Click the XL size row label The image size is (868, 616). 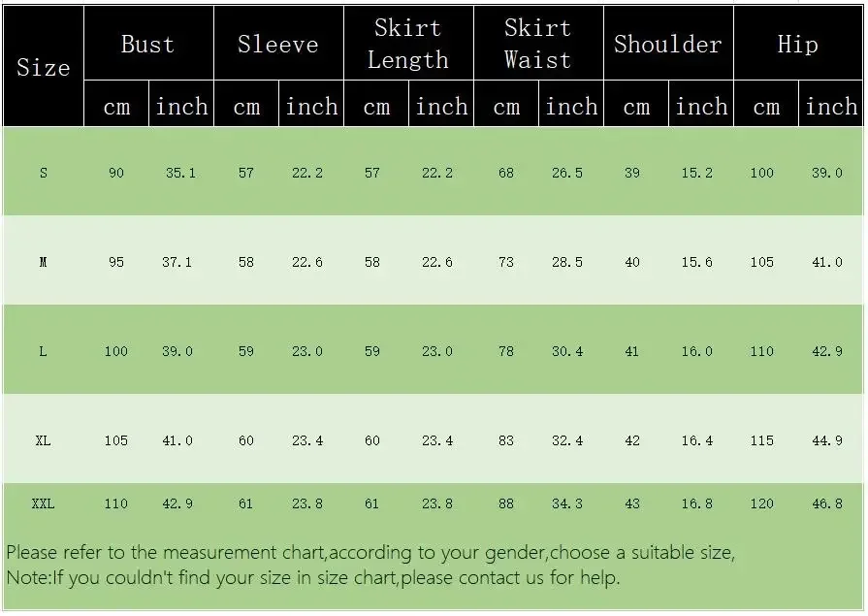(44, 440)
